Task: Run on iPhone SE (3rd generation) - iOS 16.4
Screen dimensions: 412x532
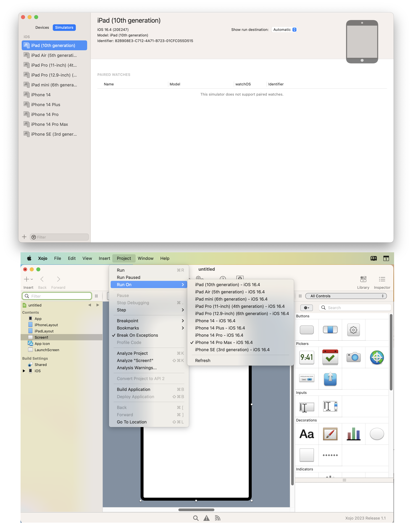Action: click(240, 350)
